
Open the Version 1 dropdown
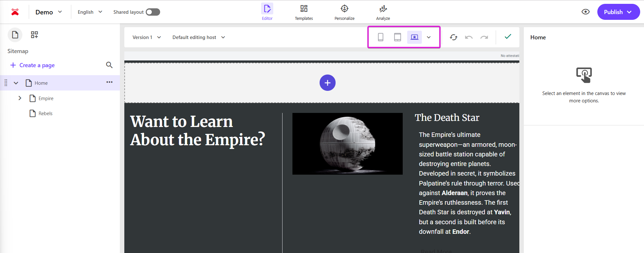coord(147,37)
